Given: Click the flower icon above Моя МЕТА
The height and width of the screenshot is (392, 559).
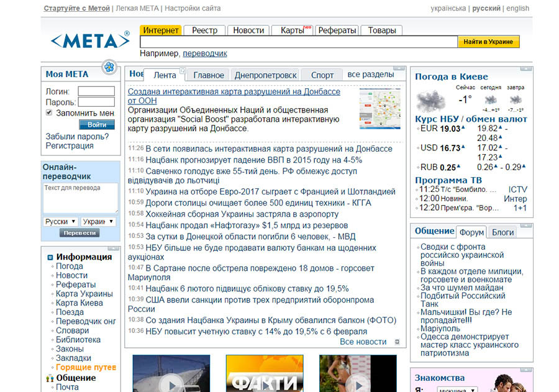Looking at the screenshot, I should tap(109, 66).
